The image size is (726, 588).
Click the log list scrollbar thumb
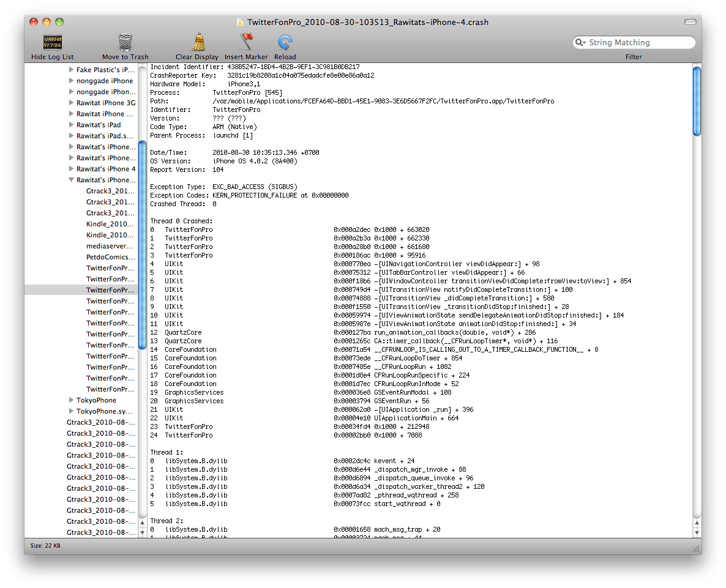142,245
